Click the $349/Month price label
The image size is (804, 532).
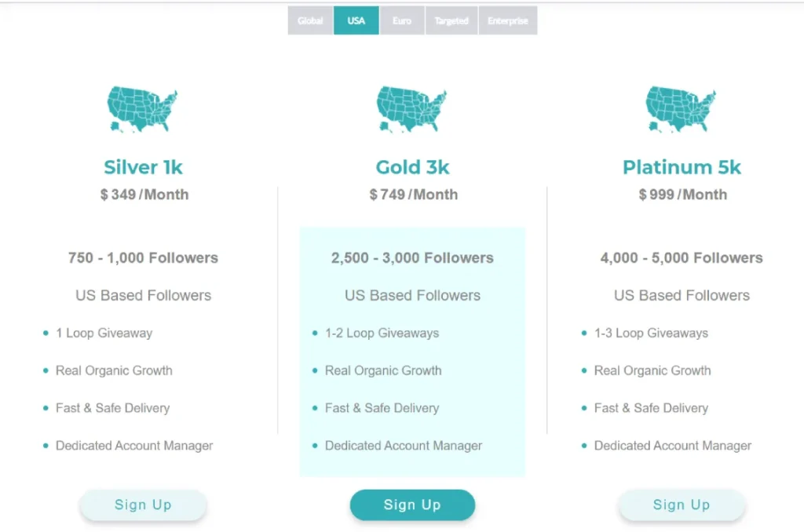(x=144, y=195)
